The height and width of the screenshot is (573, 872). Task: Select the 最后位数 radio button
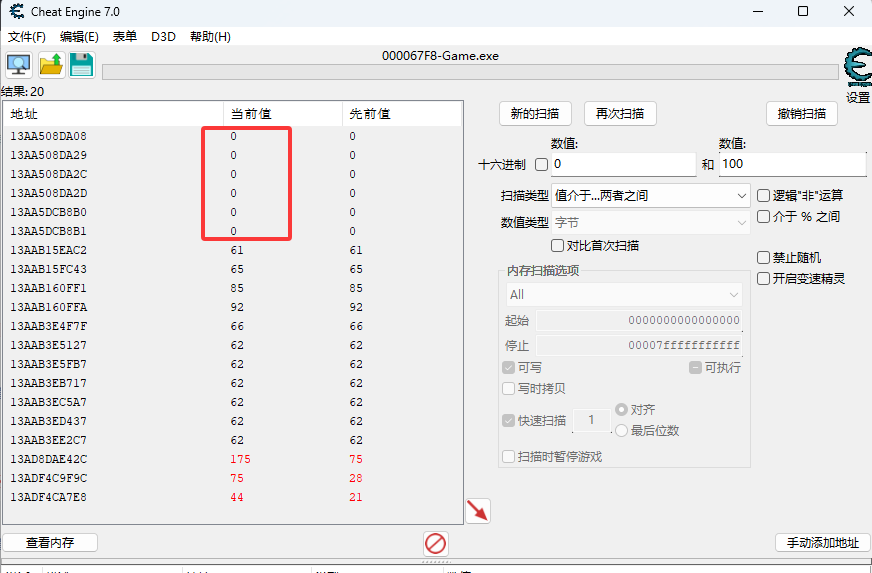click(621, 431)
